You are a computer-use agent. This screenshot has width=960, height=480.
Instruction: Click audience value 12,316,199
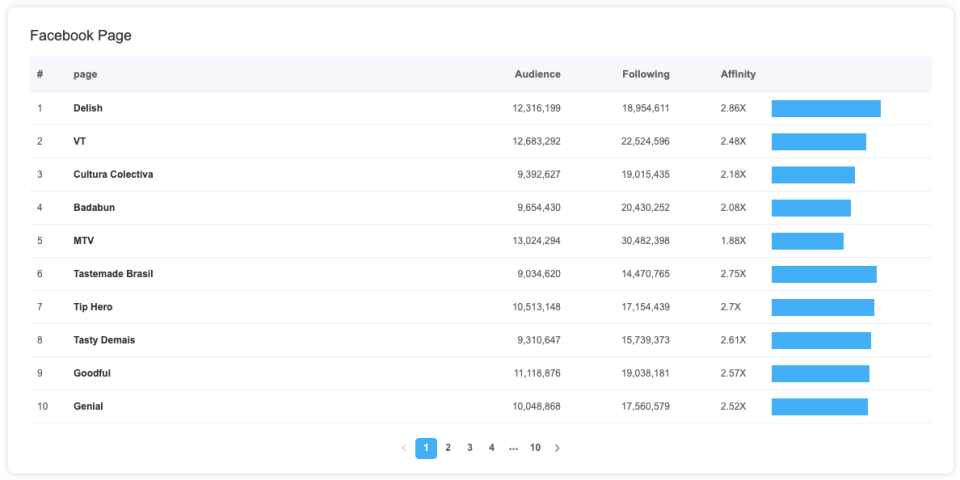[536, 108]
